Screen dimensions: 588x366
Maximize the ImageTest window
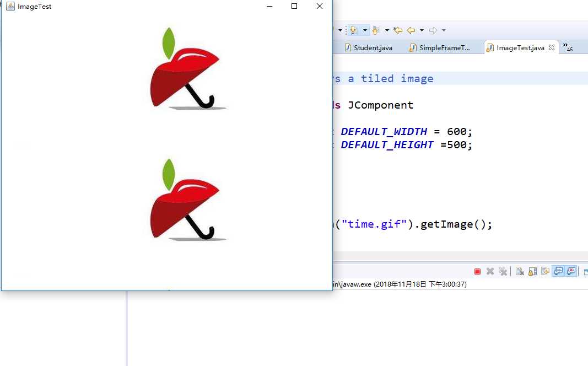[294, 7]
